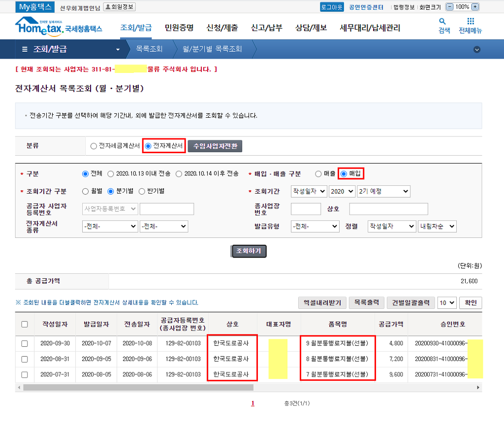Click the horizontal scrollbar thumb
The height and width of the screenshot is (431, 504).
(138, 387)
